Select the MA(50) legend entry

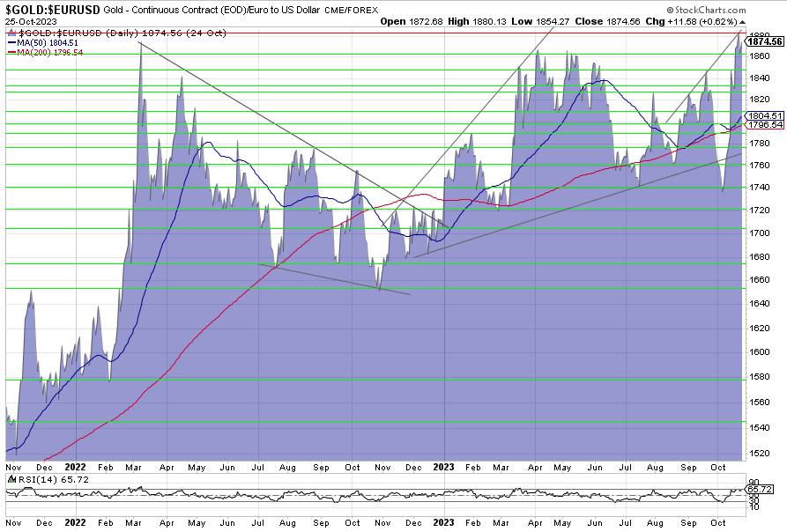41,41
